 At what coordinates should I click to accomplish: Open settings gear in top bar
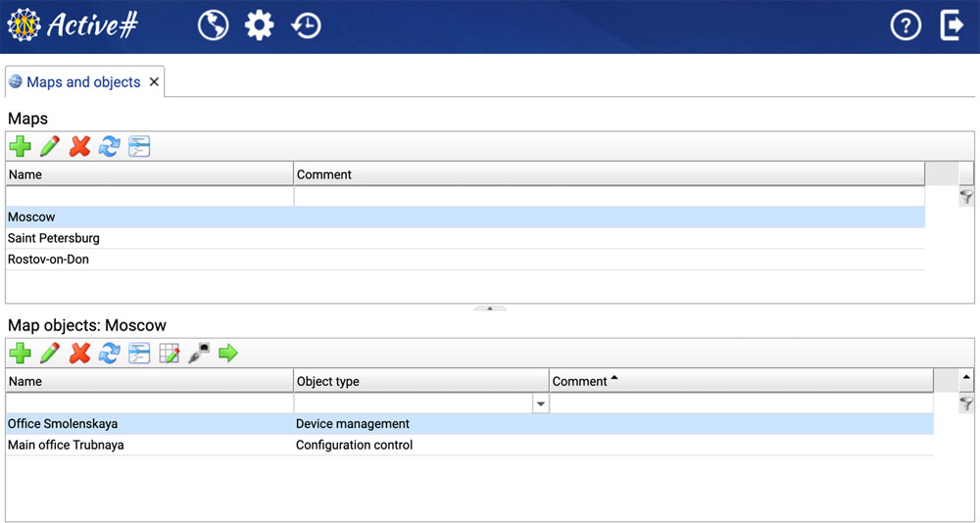point(259,25)
